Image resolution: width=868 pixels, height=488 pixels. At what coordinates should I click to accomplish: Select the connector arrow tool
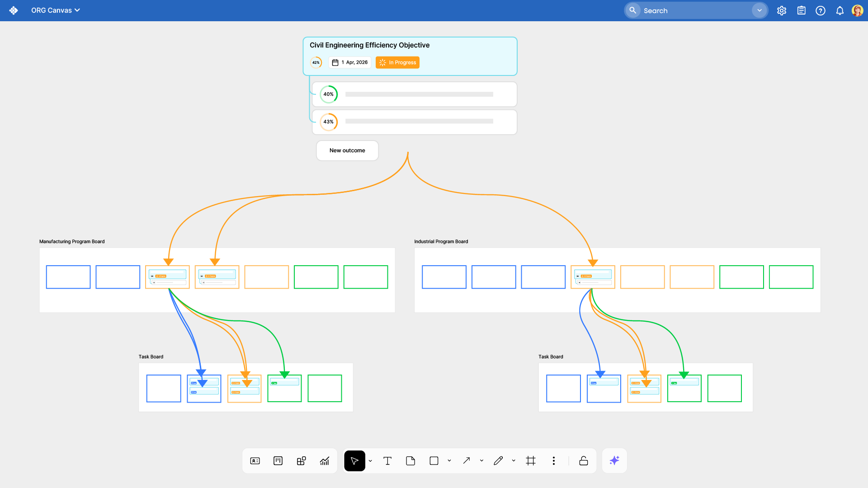(467, 460)
